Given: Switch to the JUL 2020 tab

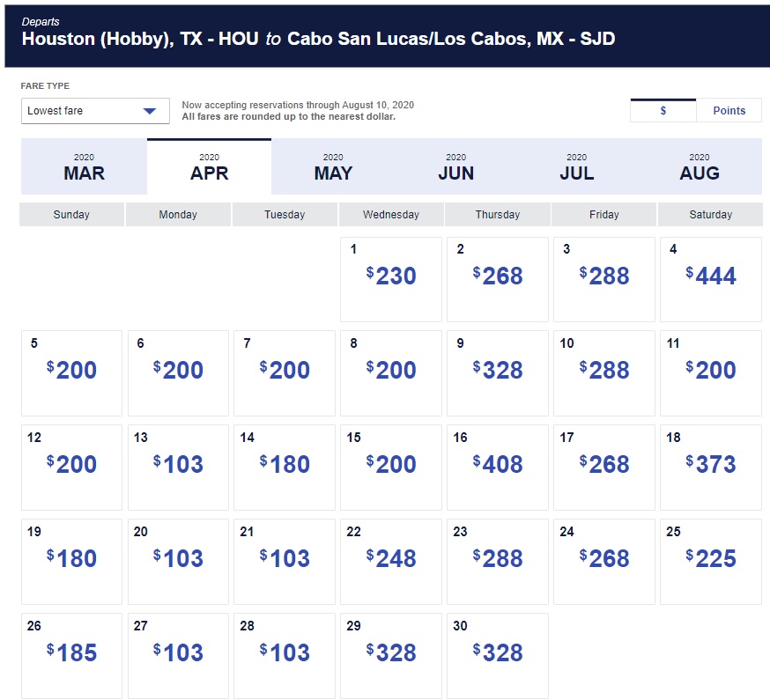Looking at the screenshot, I should pos(576,166).
